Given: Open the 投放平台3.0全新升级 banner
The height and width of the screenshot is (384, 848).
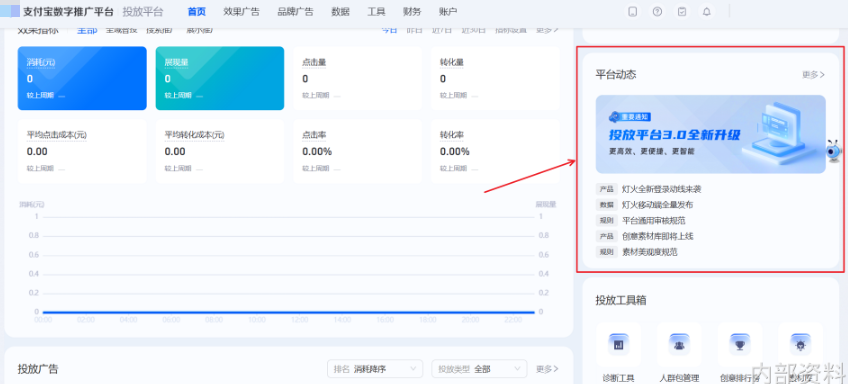Looking at the screenshot, I should point(711,134).
